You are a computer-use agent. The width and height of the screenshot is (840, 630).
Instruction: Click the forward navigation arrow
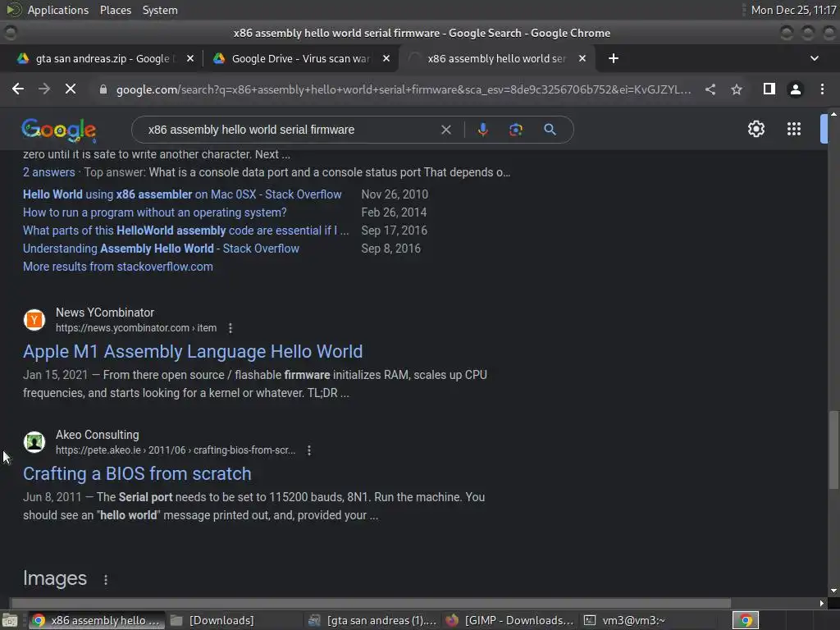[44, 89]
